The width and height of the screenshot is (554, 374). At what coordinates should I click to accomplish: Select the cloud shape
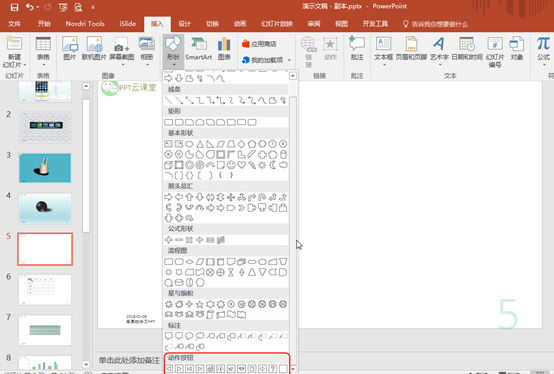283,165
